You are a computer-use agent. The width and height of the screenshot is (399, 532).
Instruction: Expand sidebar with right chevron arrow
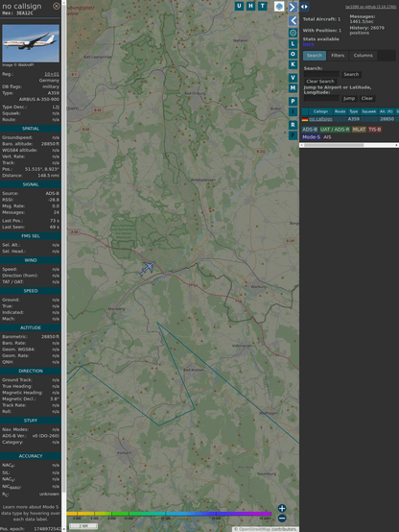click(293, 7)
